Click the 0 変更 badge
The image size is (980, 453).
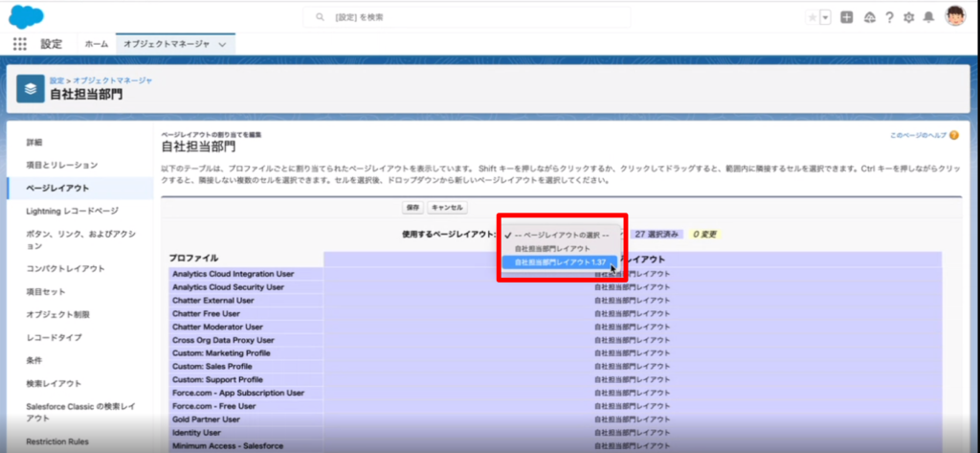[x=703, y=235]
